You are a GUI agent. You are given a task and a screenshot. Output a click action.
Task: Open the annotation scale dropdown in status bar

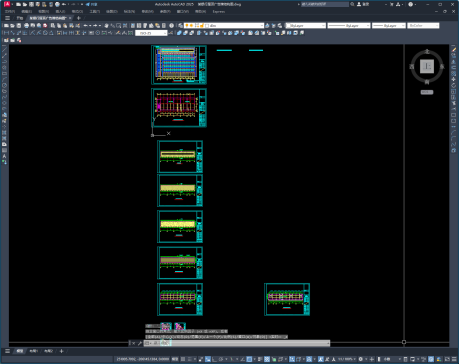click(x=347, y=359)
